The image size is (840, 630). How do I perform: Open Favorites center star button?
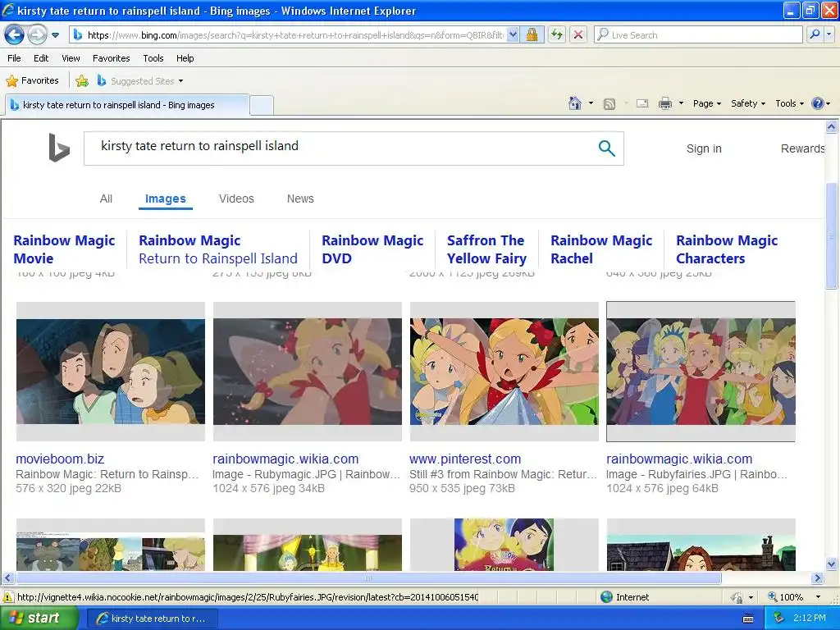click(32, 81)
